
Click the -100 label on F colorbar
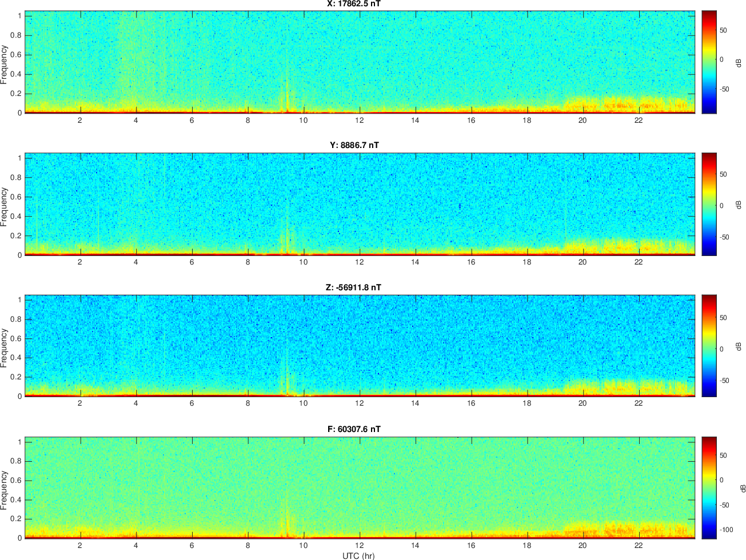point(727,530)
